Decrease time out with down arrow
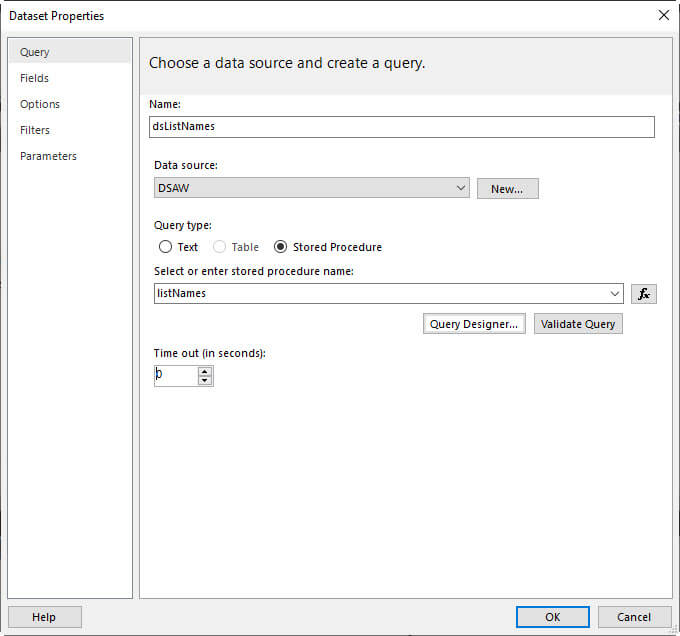Screen dimensions: 680x636 click(205, 381)
